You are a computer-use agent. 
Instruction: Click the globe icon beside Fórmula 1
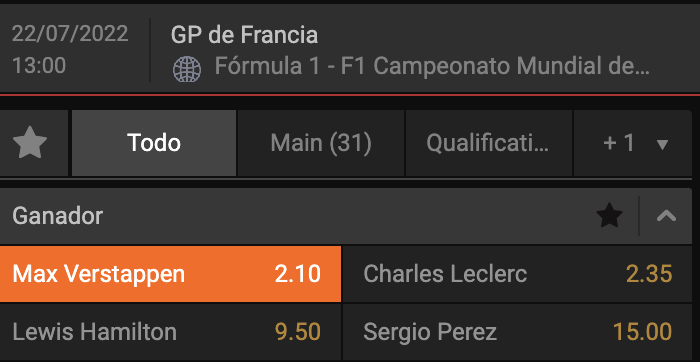(187, 69)
